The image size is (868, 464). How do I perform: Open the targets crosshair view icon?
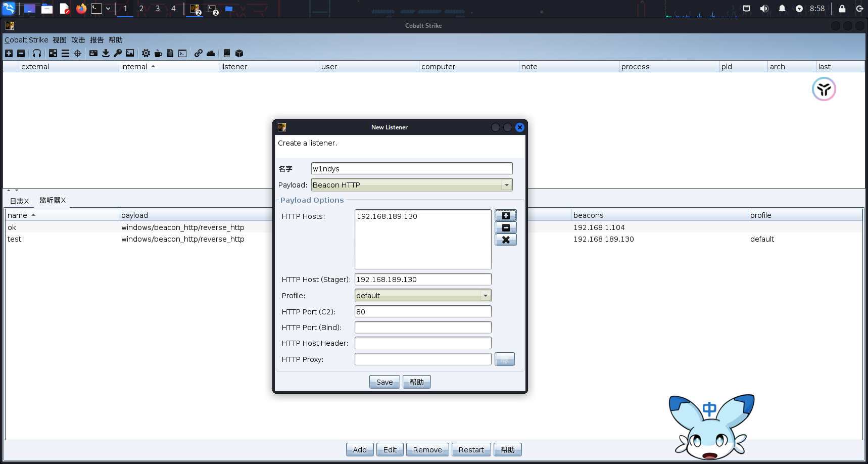pyautogui.click(x=77, y=53)
